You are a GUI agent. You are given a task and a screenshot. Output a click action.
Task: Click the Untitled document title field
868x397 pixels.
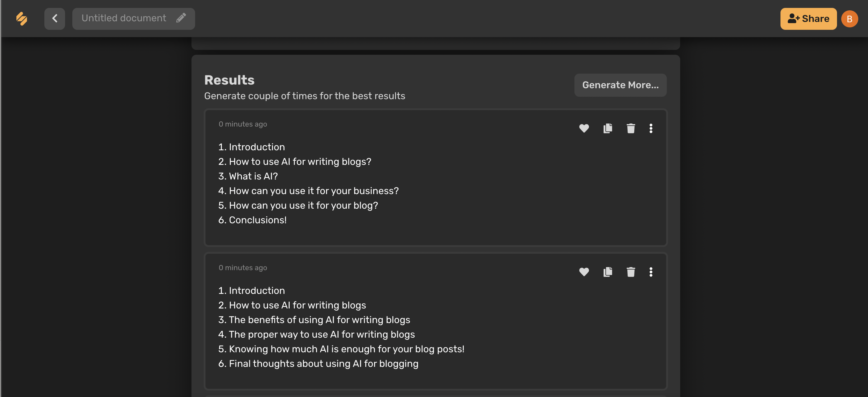point(133,19)
